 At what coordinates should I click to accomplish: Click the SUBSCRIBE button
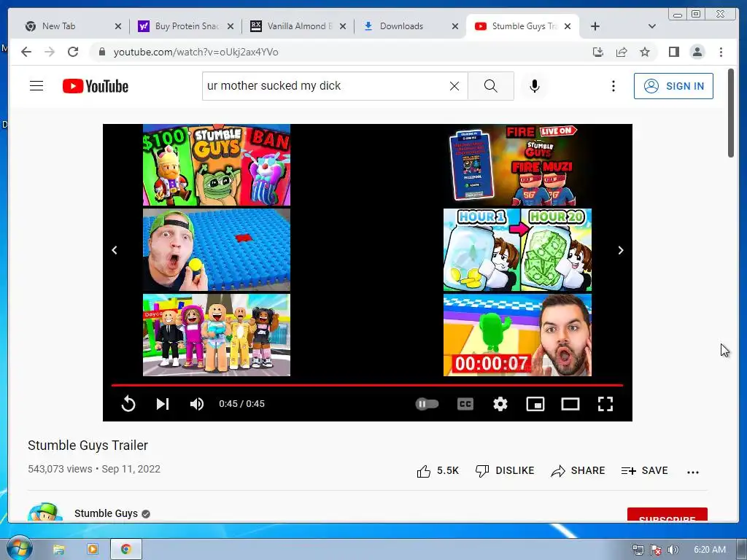point(667,516)
